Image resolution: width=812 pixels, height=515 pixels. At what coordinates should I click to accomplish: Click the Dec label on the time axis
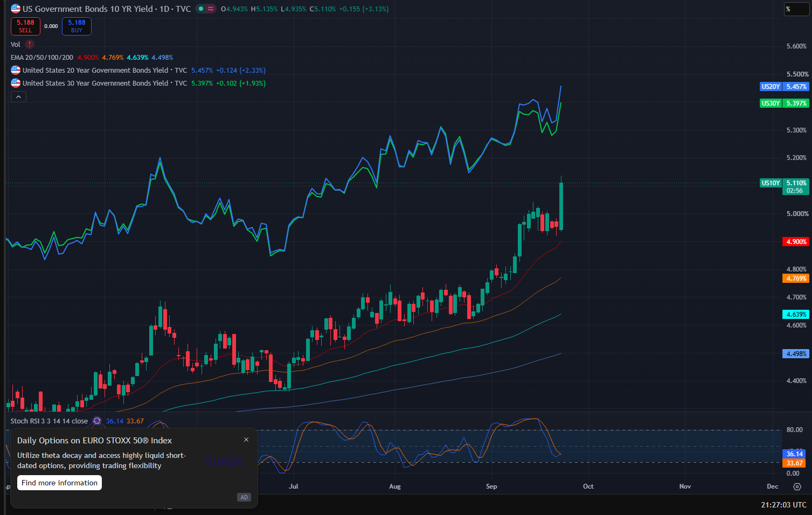click(773, 486)
